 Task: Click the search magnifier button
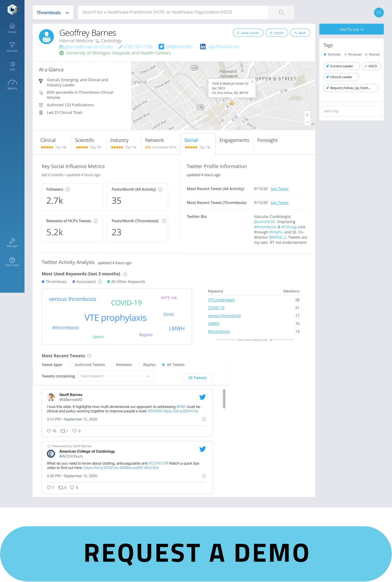281,13
